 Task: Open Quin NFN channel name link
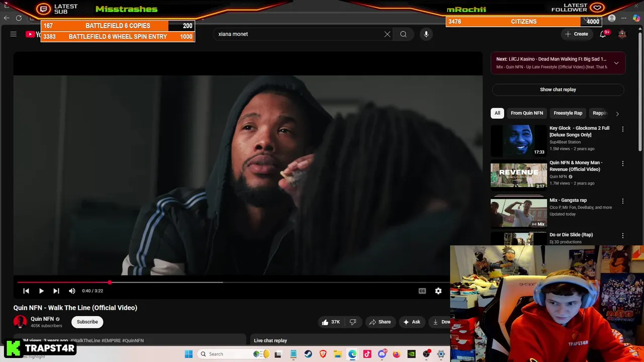click(42, 319)
